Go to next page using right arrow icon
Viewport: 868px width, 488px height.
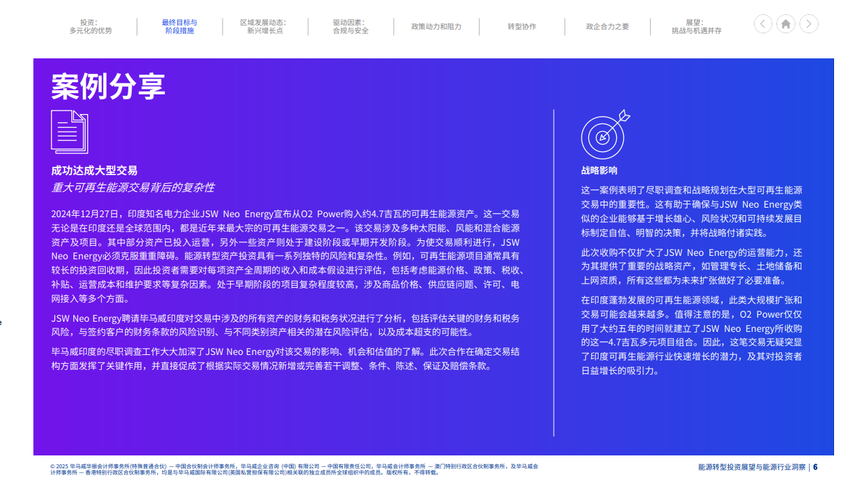[x=808, y=24]
